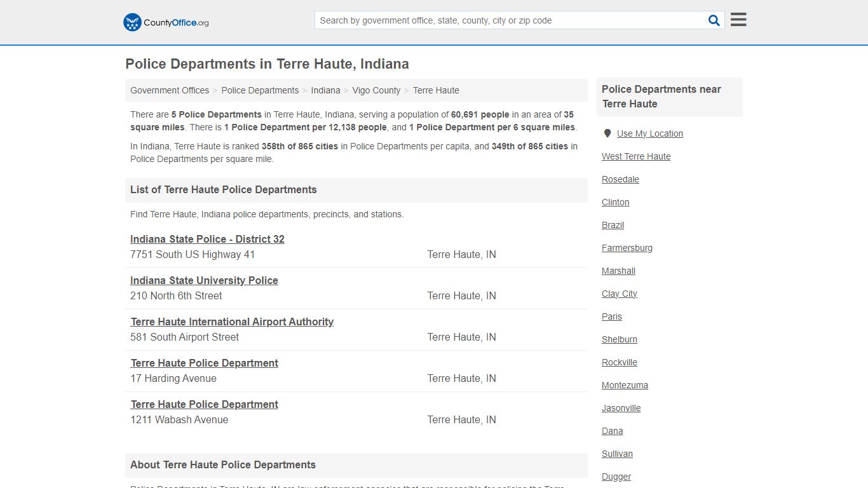868x488 pixels.
Task: Open the hamburger menu icon
Action: [738, 20]
